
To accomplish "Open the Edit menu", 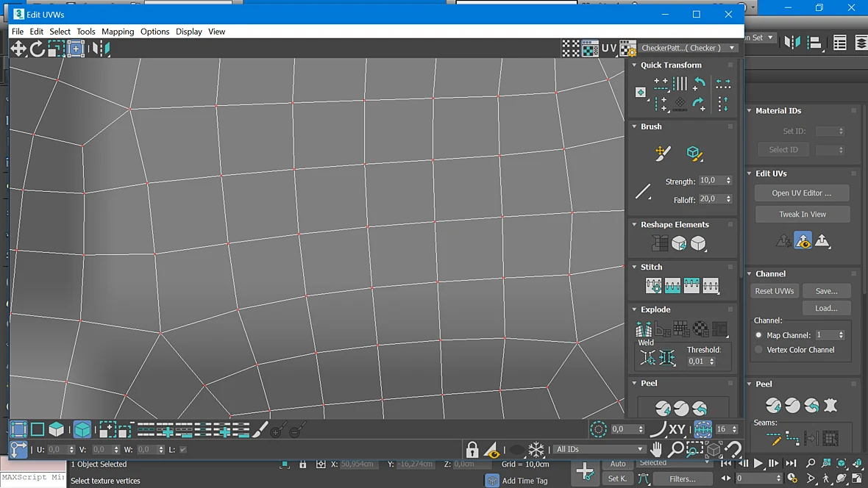I will click(37, 32).
